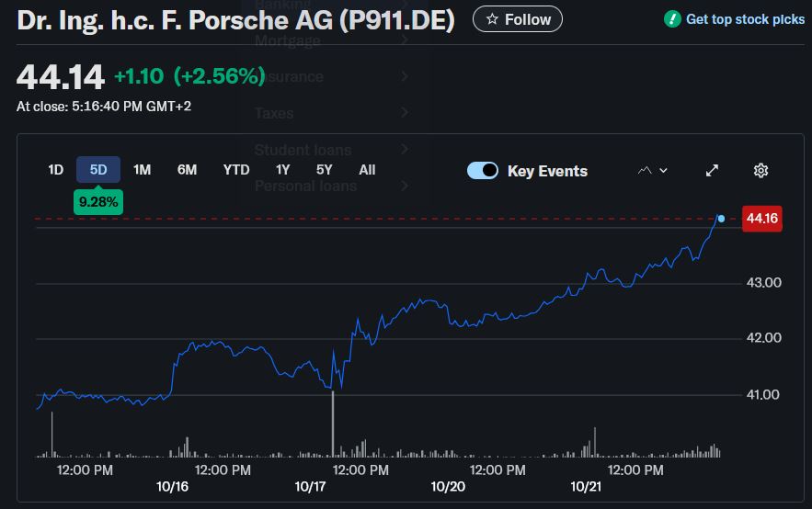Click the At close timestamp text
This screenshot has height=509, width=812.
(x=104, y=107)
